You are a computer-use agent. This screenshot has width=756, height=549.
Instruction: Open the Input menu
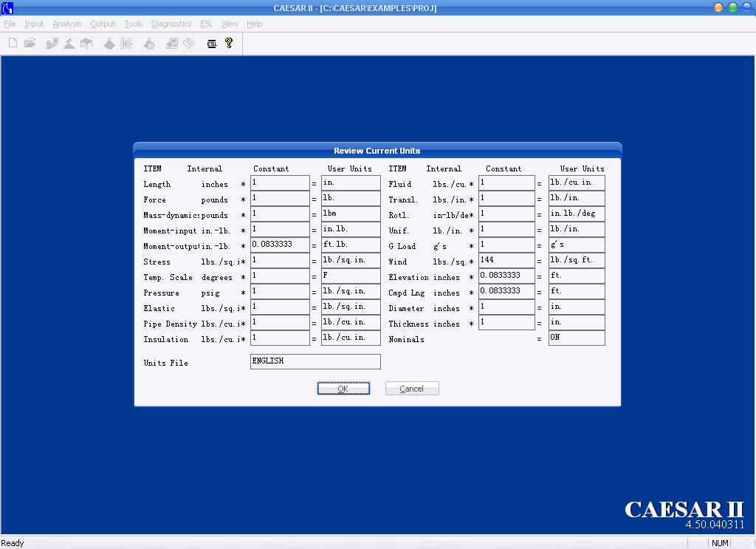[x=34, y=24]
